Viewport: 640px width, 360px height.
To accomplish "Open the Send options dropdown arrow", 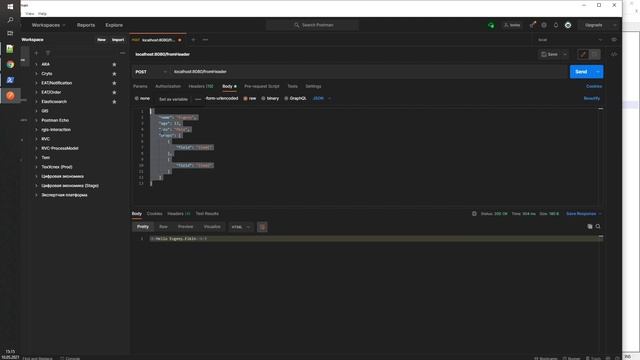I will pos(598,72).
